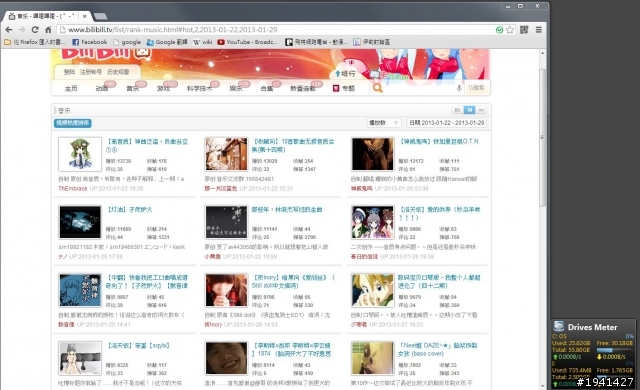The width and height of the screenshot is (640, 390).
Task: Open the three anime girls video thumbnail
Action: (373, 222)
